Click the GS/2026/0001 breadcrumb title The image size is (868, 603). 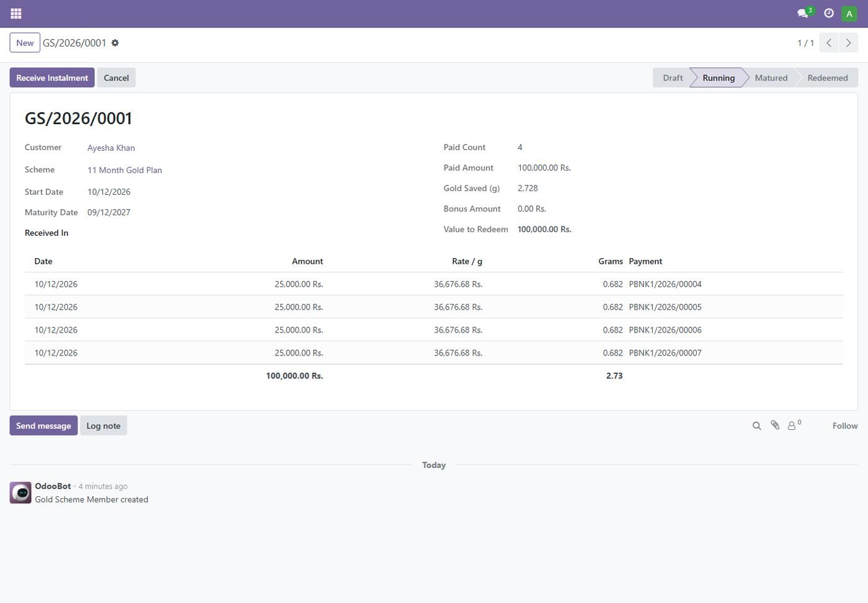tap(74, 43)
